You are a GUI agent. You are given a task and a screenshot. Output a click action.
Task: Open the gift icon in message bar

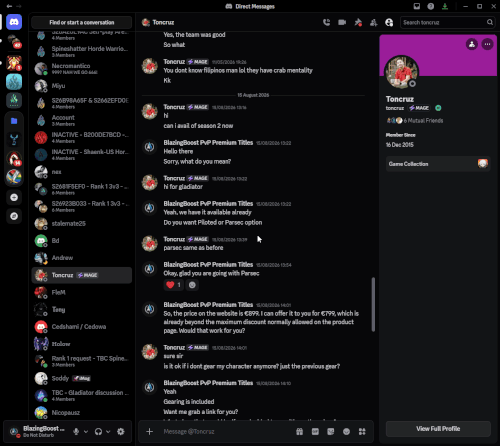(300, 431)
